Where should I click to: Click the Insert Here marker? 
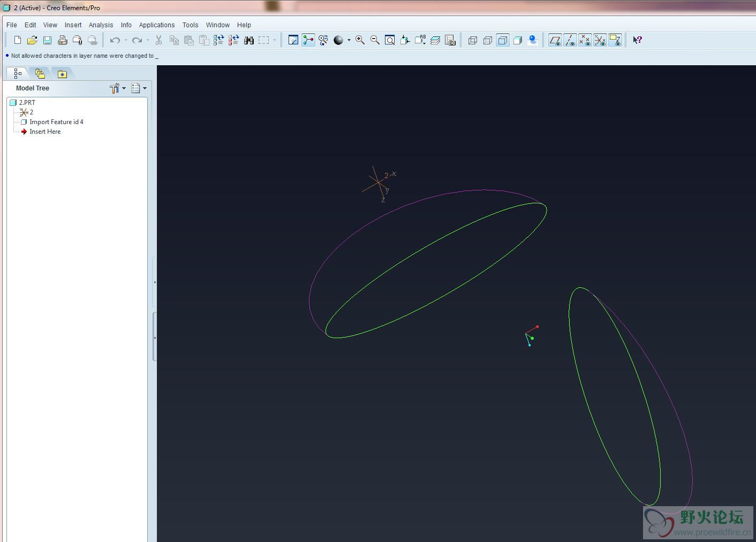pos(45,132)
